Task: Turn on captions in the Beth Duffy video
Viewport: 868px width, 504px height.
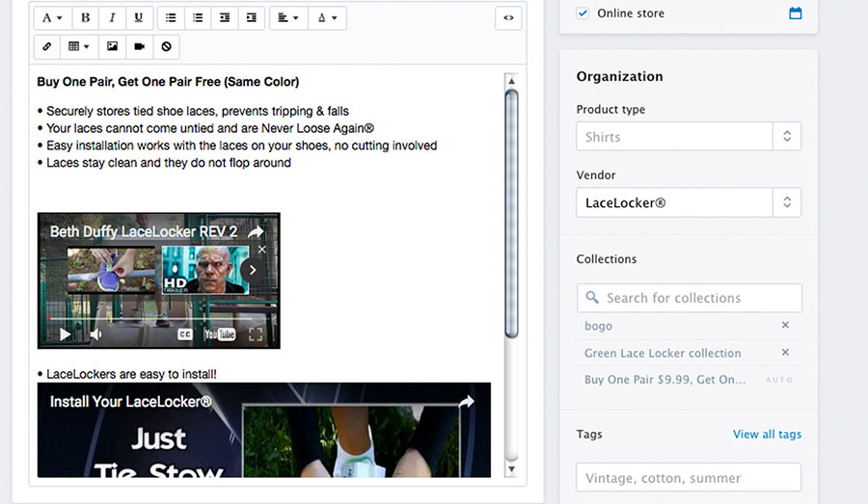Action: tap(184, 334)
